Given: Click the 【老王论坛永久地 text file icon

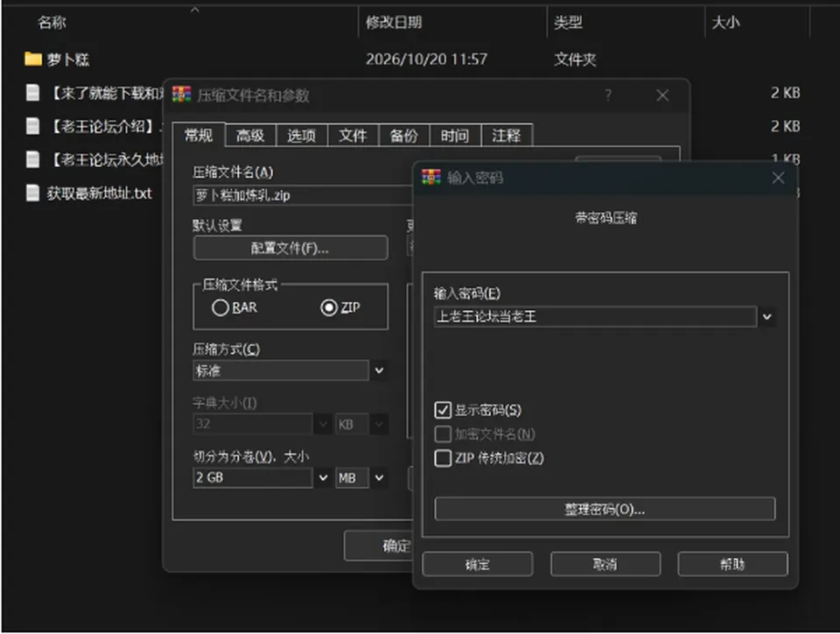Looking at the screenshot, I should [32, 159].
